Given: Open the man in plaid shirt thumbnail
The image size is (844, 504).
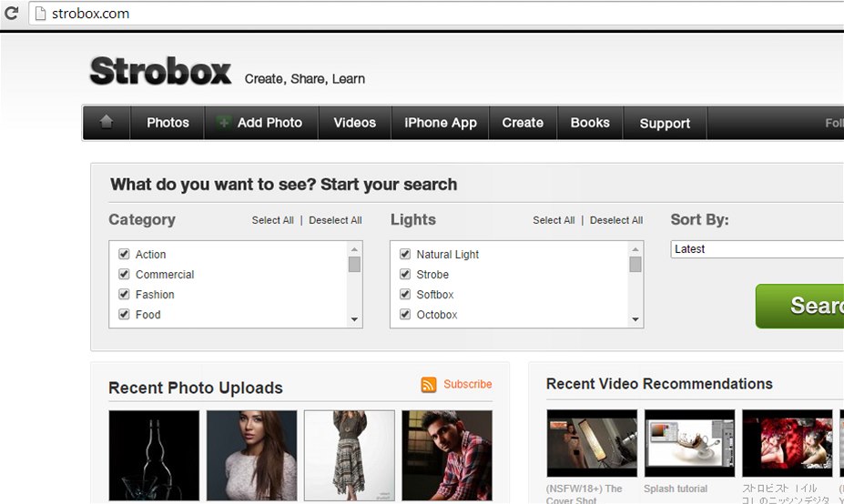Looking at the screenshot, I should click(446, 455).
